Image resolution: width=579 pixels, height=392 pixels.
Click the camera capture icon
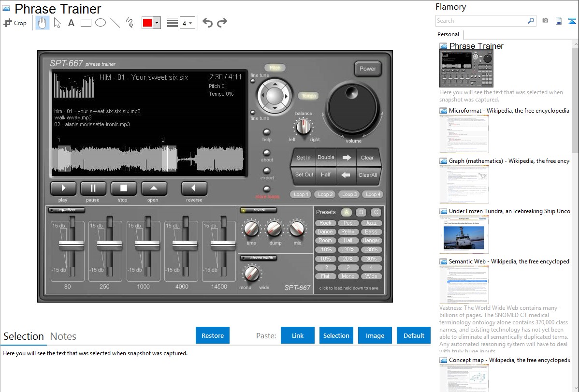pos(545,21)
